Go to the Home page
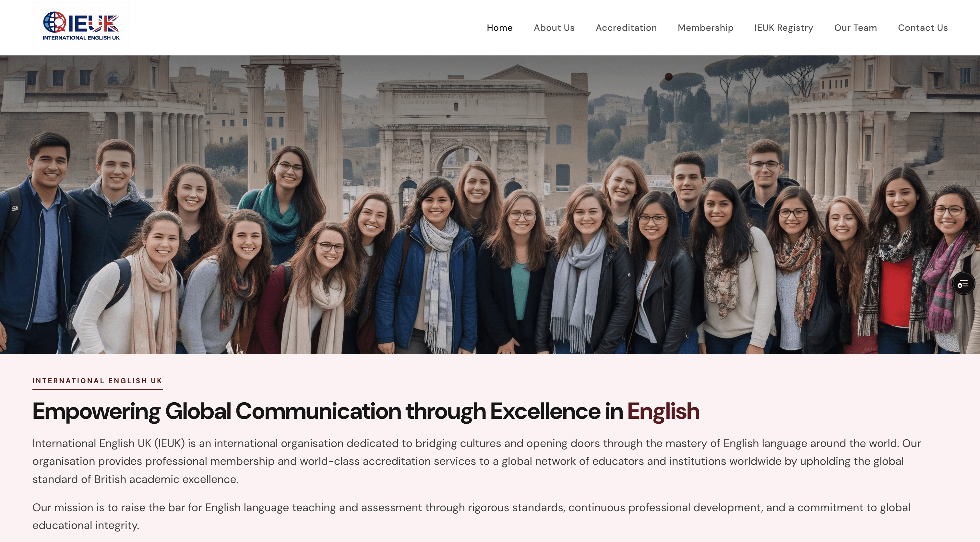The width and height of the screenshot is (980, 542). (x=499, y=28)
